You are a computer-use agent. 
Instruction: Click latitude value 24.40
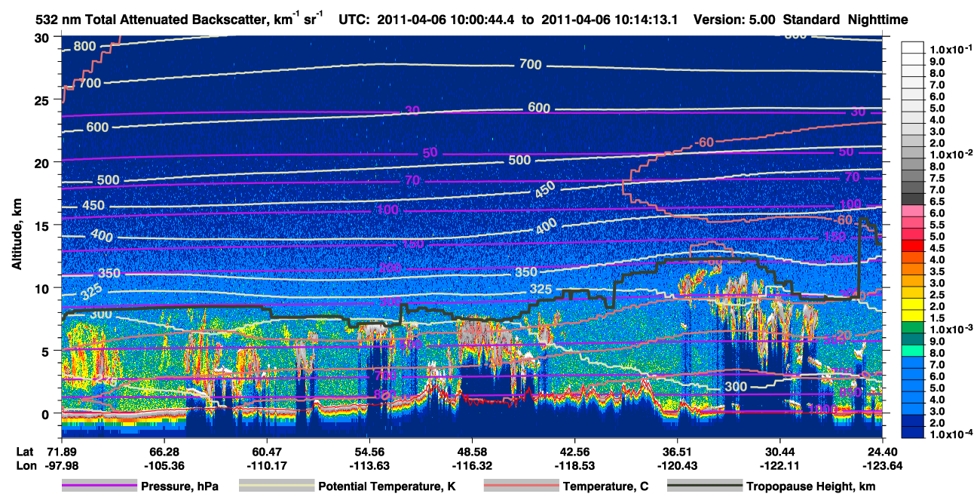(883, 451)
